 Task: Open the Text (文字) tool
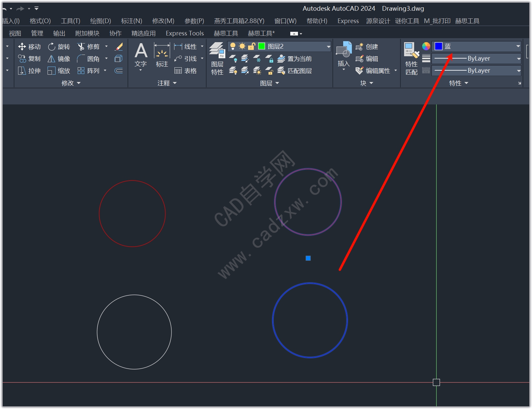[x=141, y=56]
